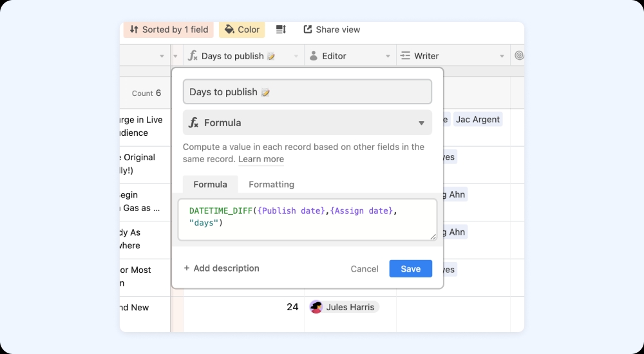644x354 pixels.
Task: Select the Formula tab
Action: [211, 184]
